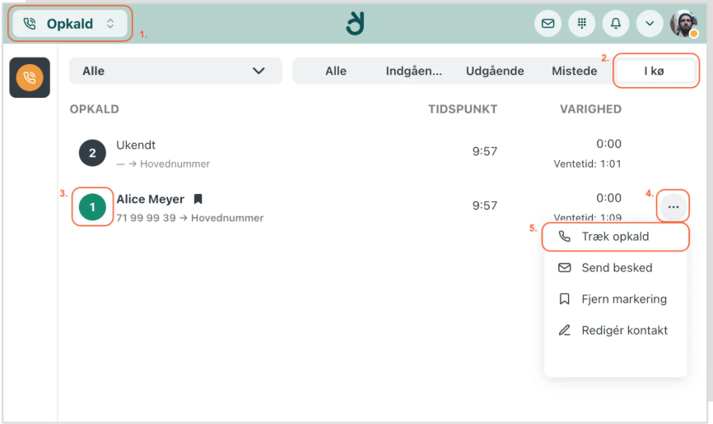Select the Mistede calls tab
The width and height of the screenshot is (713, 424).
click(x=574, y=71)
